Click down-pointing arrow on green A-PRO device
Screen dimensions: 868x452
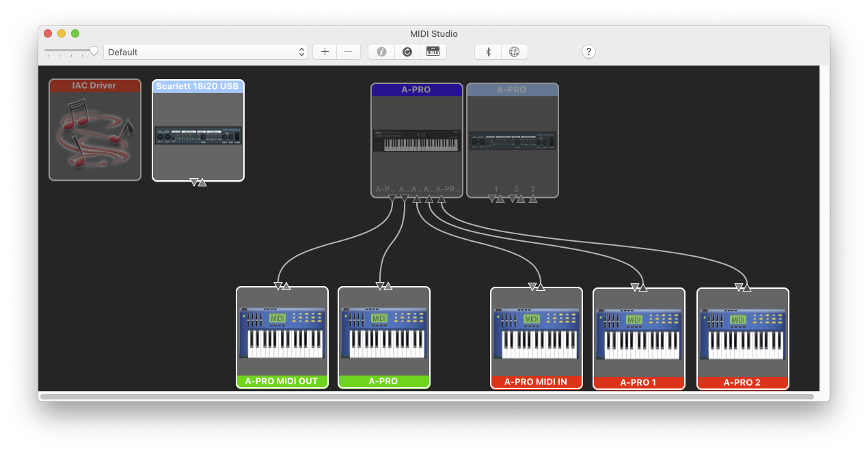tap(380, 286)
